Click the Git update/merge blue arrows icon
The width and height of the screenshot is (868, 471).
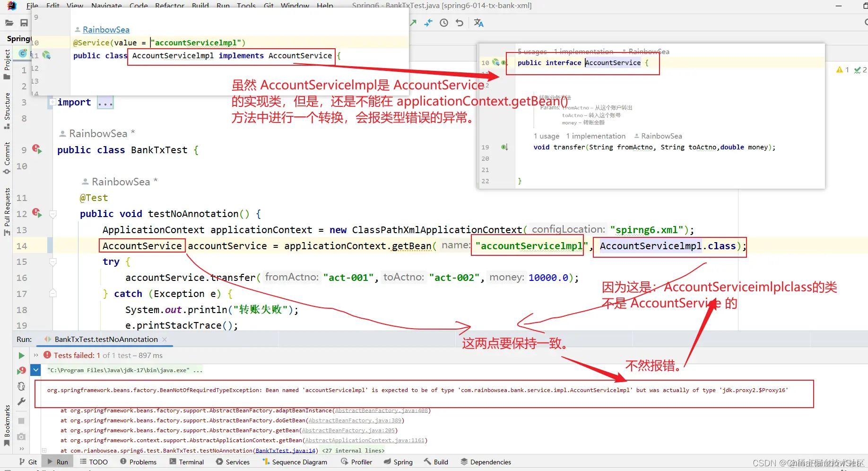(428, 23)
